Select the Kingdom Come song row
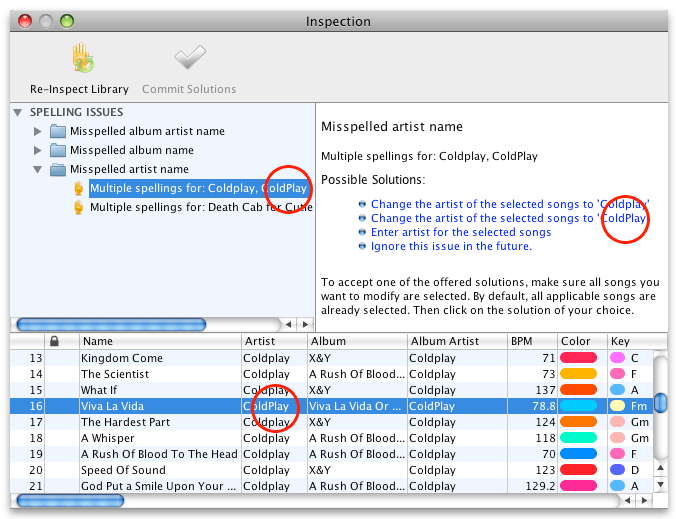678x519 pixels. coord(332,358)
